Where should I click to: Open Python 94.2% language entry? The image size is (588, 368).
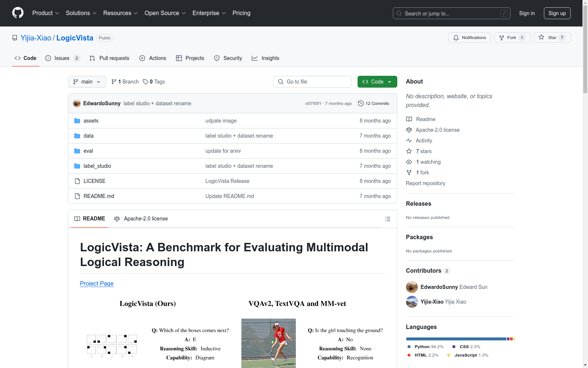(426, 347)
